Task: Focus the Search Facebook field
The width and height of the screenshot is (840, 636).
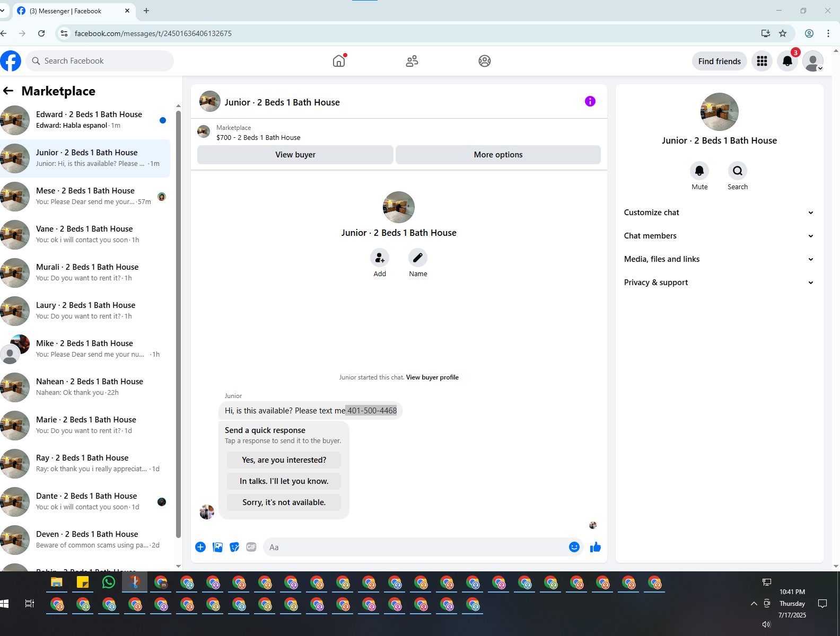Action: [100, 61]
